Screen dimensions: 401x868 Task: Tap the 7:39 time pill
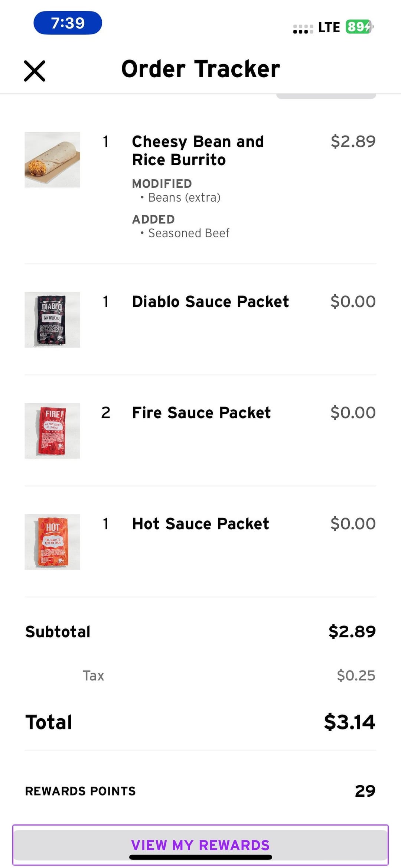[x=68, y=23]
